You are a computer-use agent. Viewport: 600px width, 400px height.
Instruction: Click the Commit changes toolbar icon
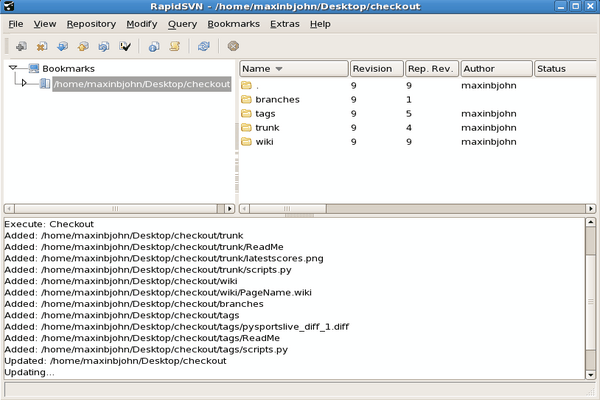click(x=84, y=46)
